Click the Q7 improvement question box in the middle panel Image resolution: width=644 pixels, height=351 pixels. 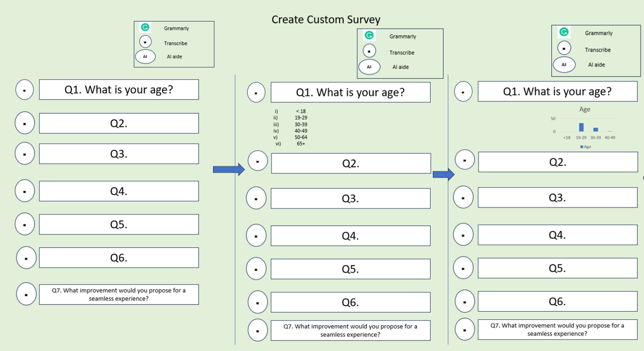pyautogui.click(x=350, y=330)
